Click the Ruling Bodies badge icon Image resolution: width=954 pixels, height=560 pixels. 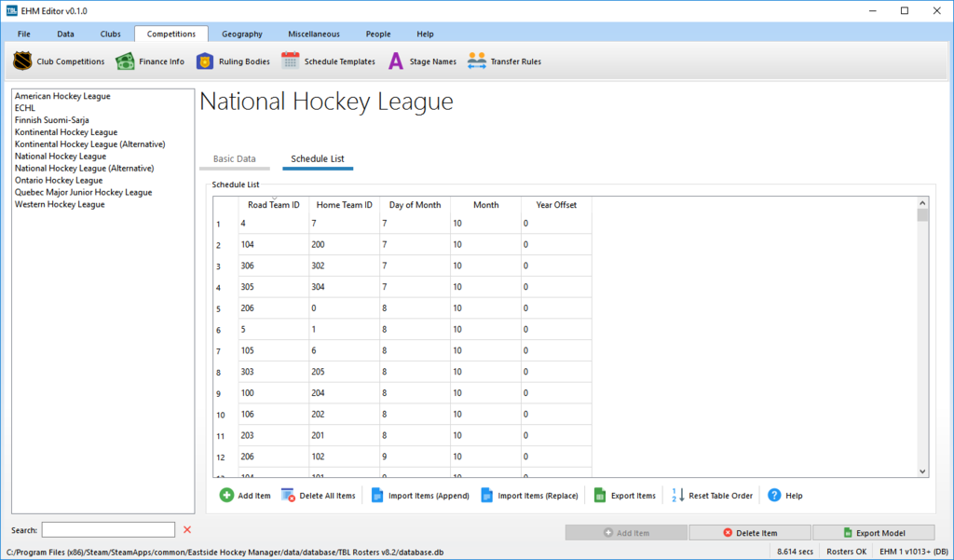point(205,61)
